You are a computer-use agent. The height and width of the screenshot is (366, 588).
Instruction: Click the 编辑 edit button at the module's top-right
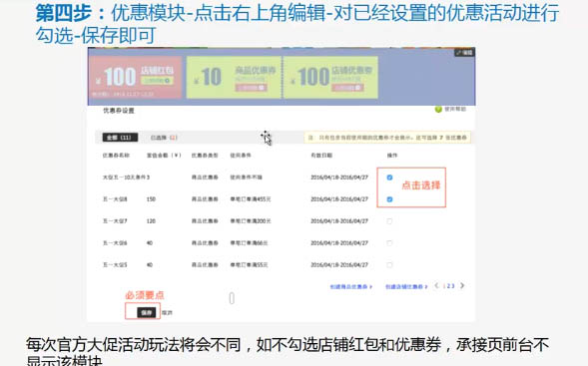coord(464,53)
